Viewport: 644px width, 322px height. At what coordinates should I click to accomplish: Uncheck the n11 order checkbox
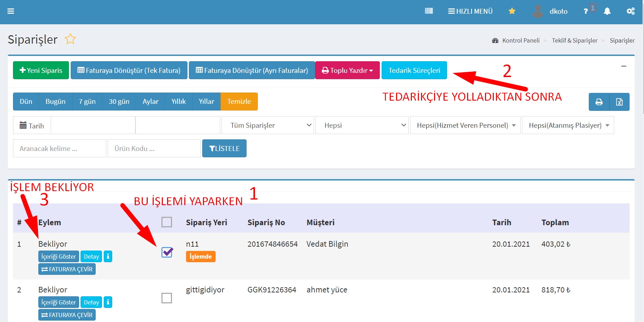[x=167, y=252]
